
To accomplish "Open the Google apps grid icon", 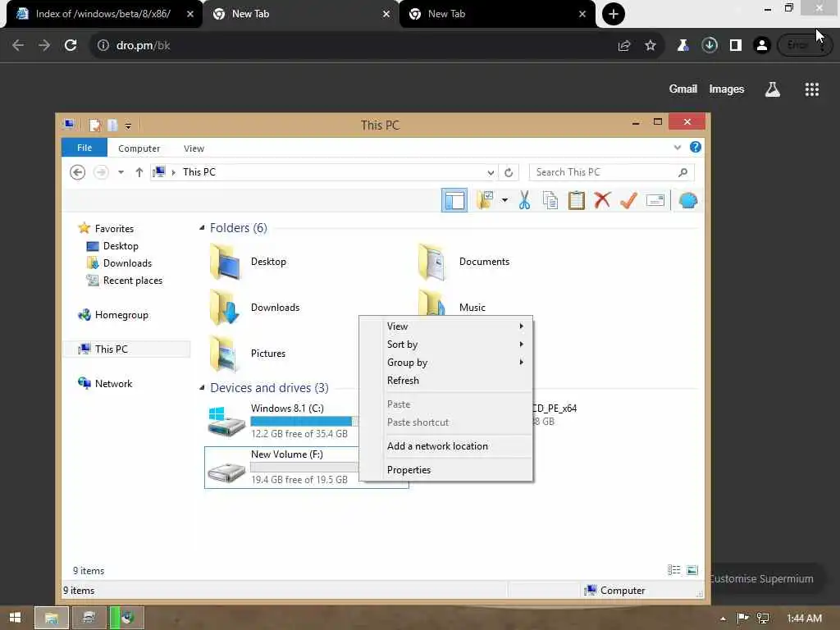I will click(811, 89).
